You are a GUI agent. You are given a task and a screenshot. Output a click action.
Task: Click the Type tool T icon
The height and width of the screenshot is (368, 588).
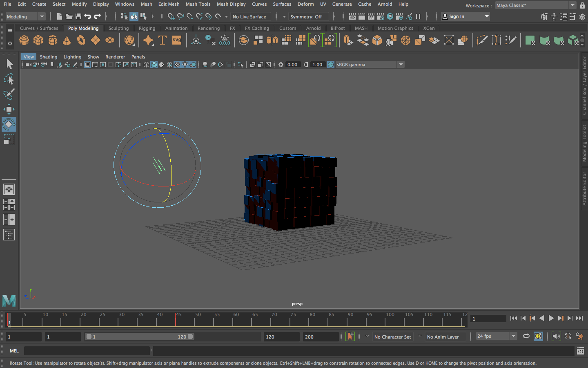coord(162,40)
